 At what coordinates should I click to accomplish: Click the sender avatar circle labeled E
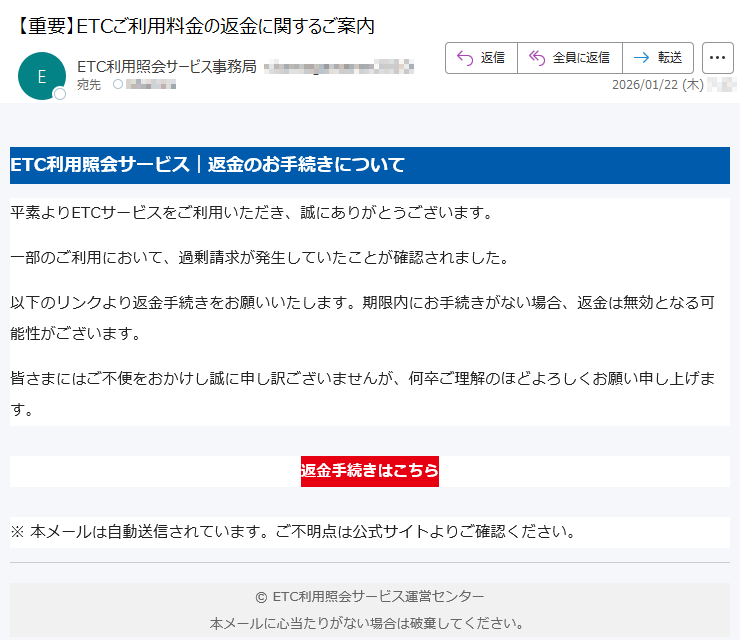tap(41, 76)
